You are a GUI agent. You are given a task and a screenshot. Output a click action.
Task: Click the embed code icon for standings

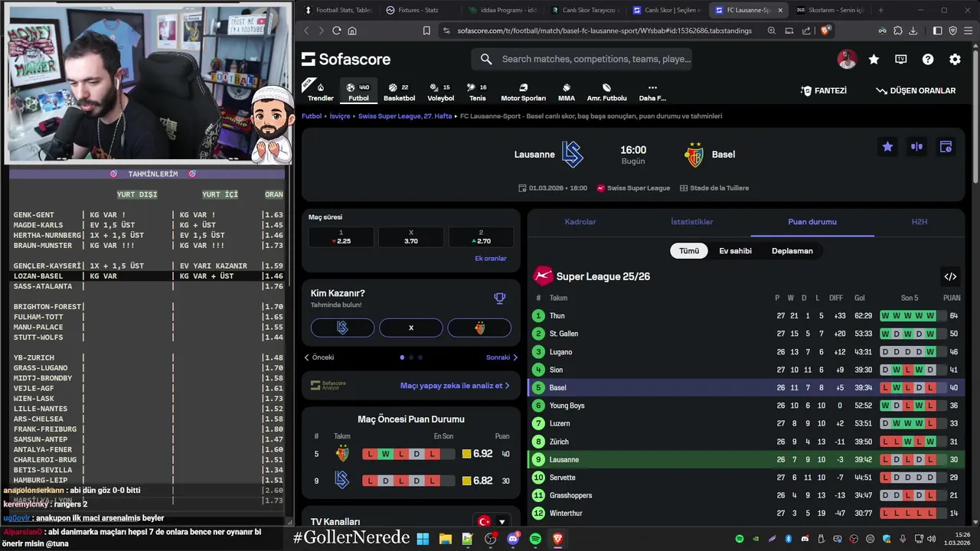tap(950, 276)
